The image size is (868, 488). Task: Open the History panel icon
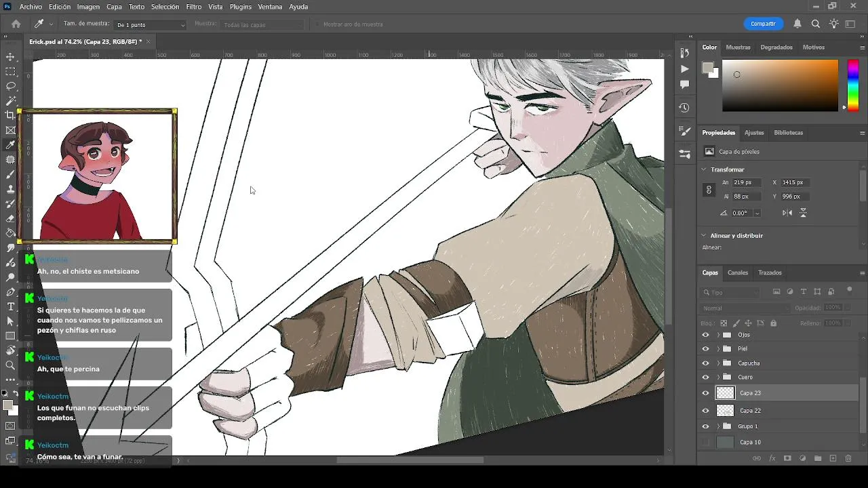pyautogui.click(x=684, y=108)
